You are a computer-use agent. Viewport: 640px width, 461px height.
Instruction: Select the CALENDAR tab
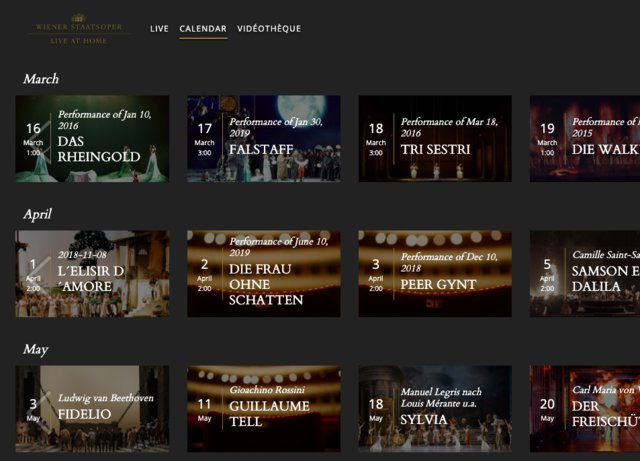click(x=203, y=29)
